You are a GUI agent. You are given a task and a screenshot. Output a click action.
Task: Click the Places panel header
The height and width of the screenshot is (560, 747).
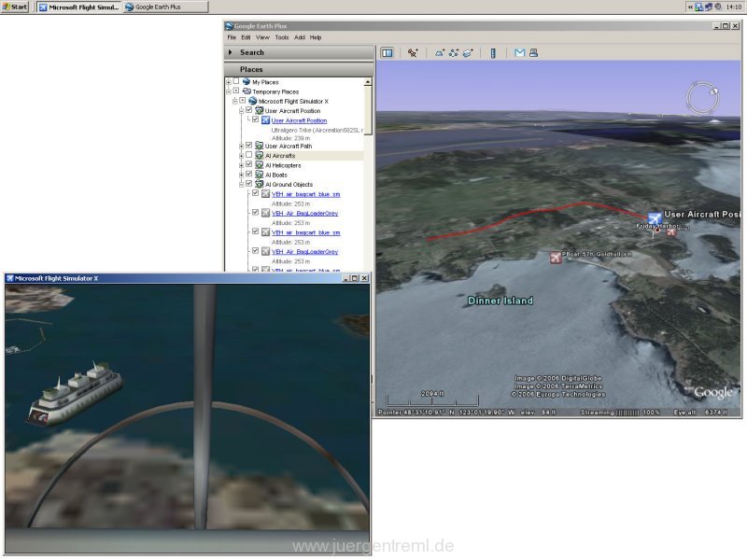pyautogui.click(x=299, y=69)
